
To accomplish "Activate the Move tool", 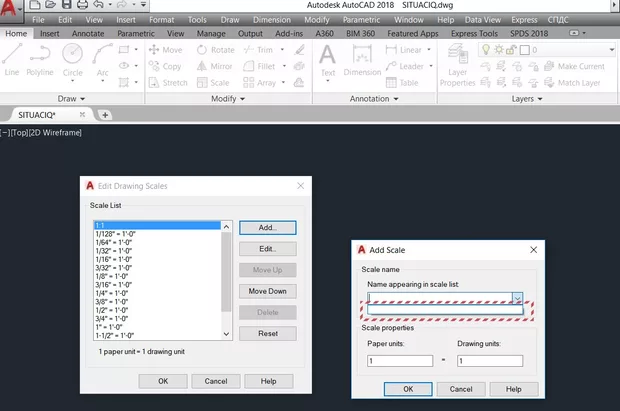I will (x=165, y=50).
